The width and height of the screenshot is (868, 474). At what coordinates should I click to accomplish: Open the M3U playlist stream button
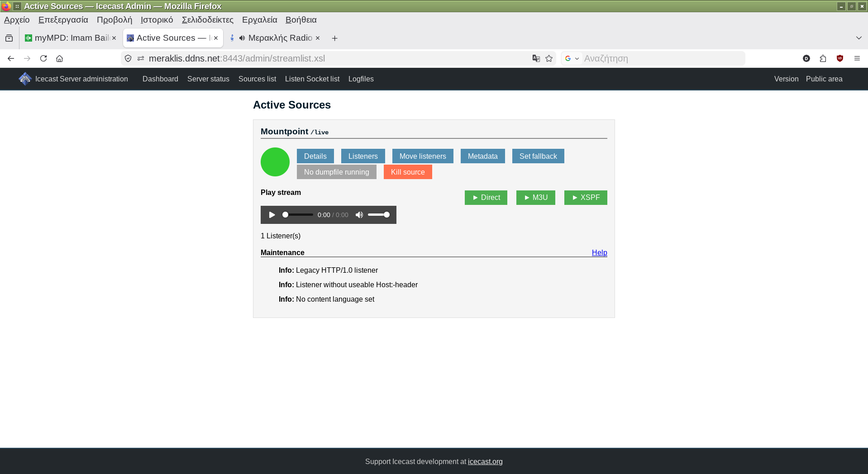pos(535,198)
